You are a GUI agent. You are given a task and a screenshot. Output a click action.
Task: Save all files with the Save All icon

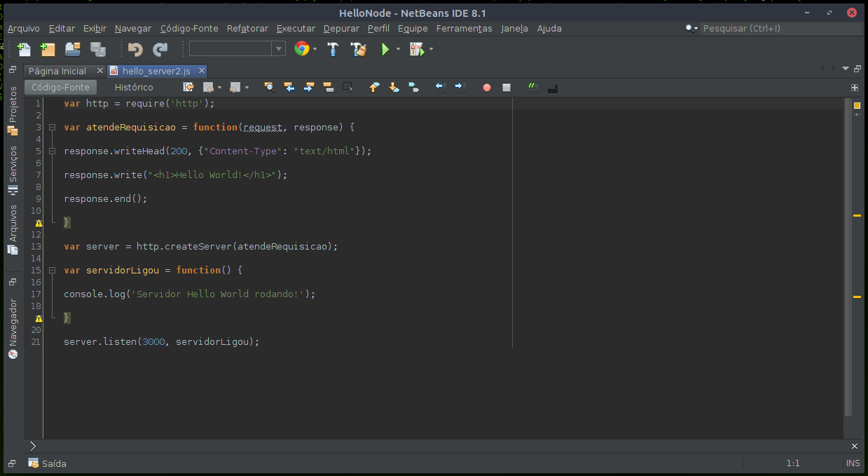coord(98,48)
